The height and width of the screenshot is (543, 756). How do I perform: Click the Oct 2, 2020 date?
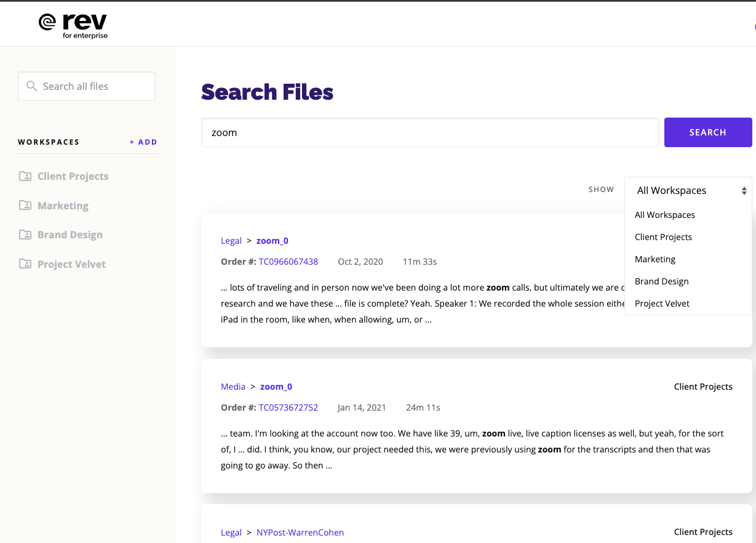click(360, 262)
